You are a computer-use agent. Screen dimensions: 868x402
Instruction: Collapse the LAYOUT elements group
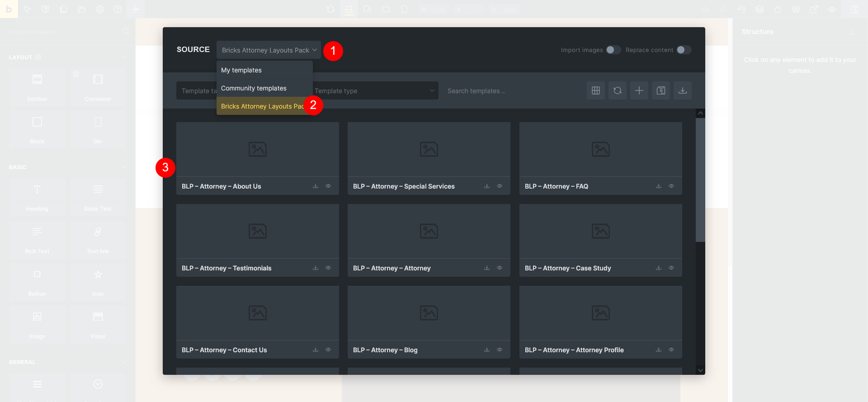point(123,57)
